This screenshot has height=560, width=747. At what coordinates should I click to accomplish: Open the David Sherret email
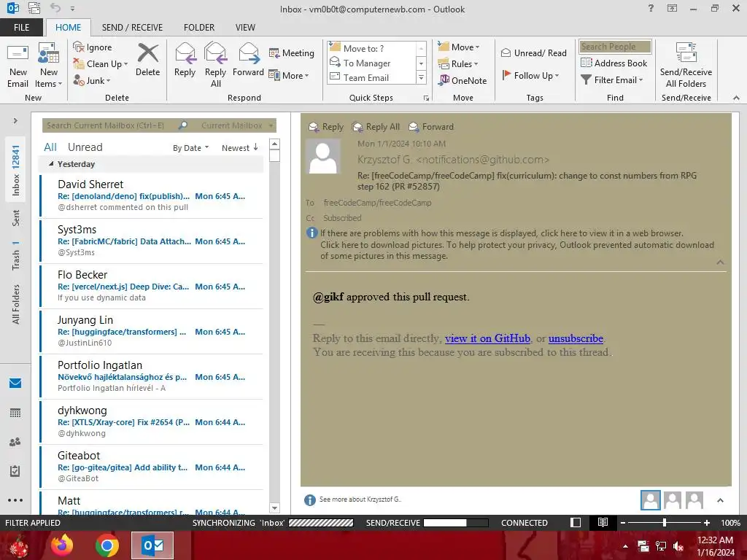[152, 195]
